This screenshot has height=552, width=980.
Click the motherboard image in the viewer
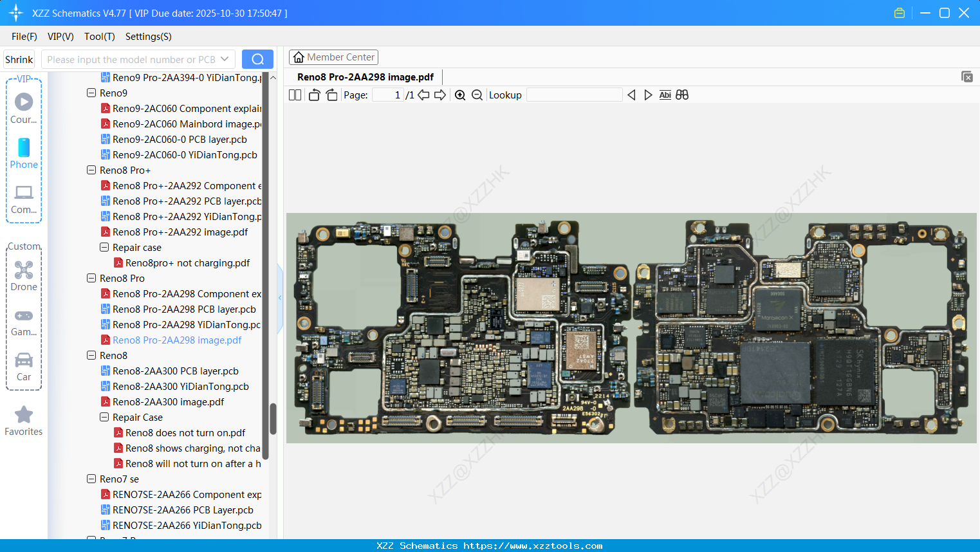click(631, 328)
